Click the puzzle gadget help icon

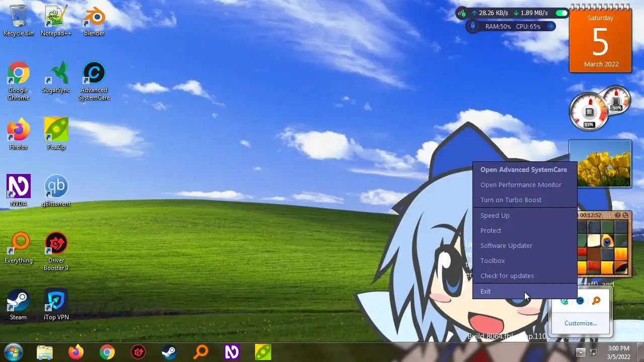[618, 215]
